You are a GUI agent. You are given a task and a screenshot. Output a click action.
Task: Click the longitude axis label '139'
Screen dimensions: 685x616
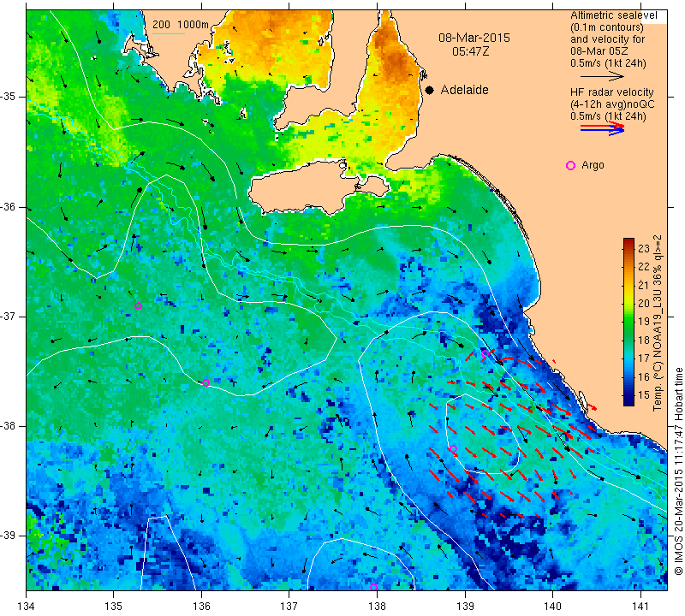pos(465,606)
